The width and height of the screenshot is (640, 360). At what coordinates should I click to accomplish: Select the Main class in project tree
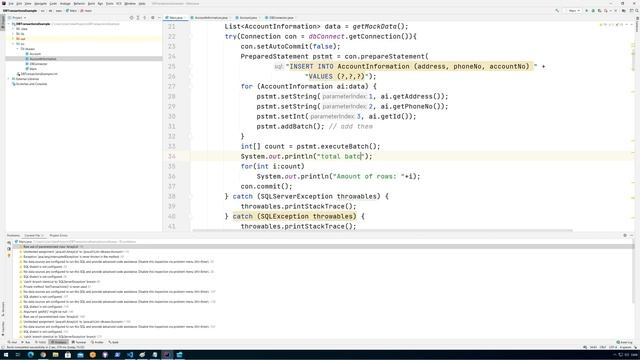pos(31,69)
